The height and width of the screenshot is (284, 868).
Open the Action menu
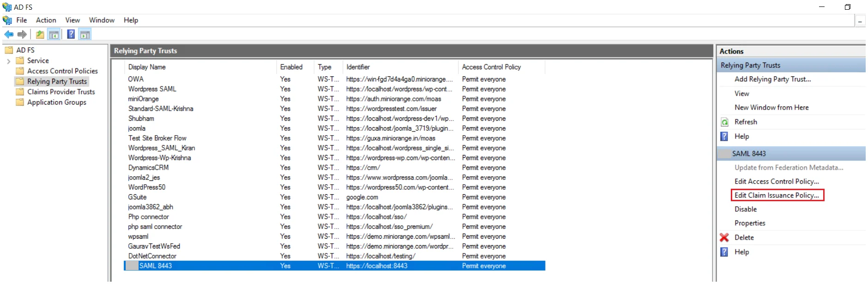[x=46, y=20]
